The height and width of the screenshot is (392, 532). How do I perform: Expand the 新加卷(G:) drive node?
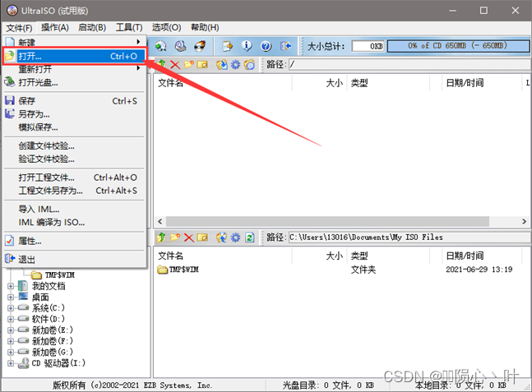tap(11, 353)
